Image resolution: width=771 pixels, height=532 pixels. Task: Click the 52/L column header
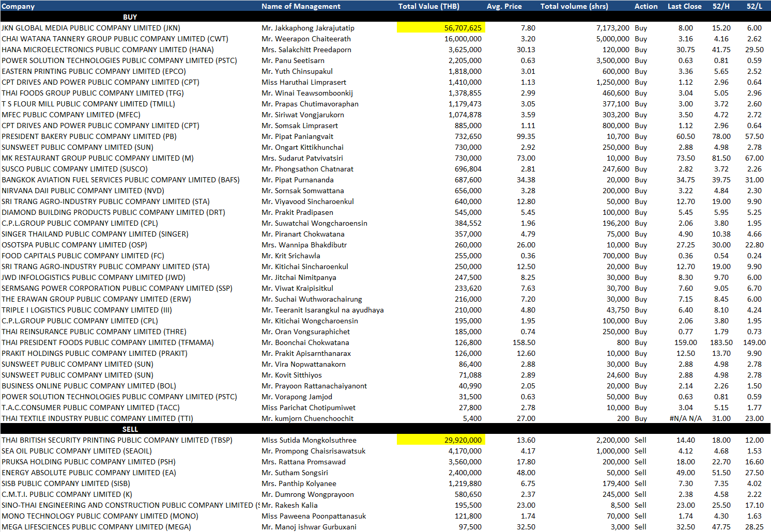click(754, 6)
